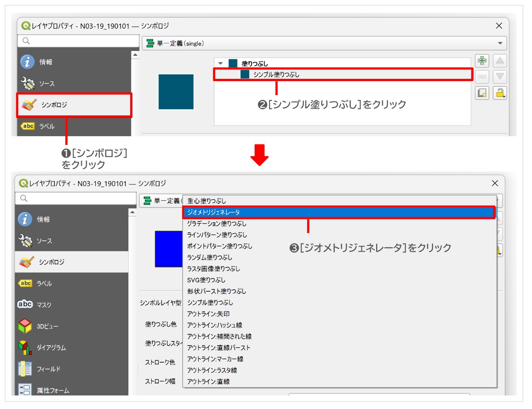This screenshot has width=532, height=409.
Task: Open ソース in the lower dialog sidebar
Action: 72,241
